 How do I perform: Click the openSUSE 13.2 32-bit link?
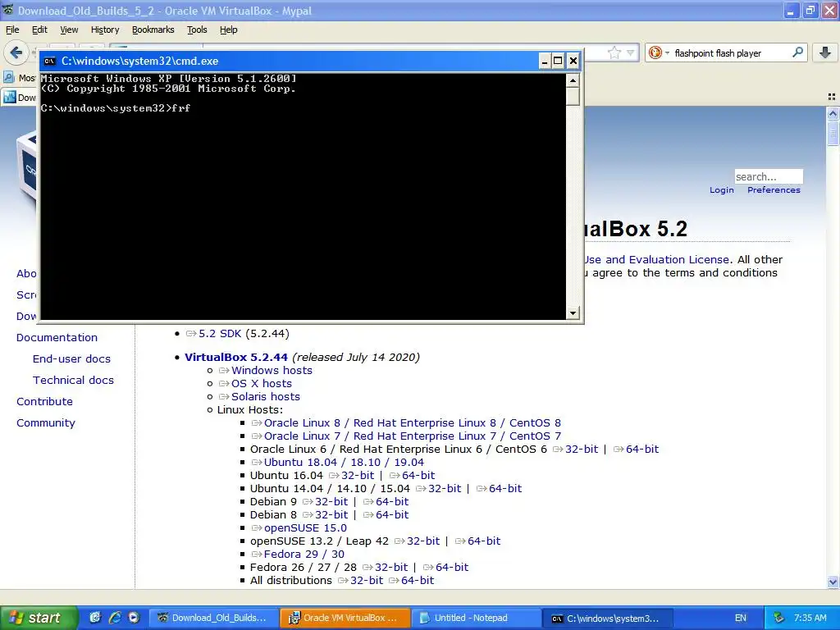[423, 541]
